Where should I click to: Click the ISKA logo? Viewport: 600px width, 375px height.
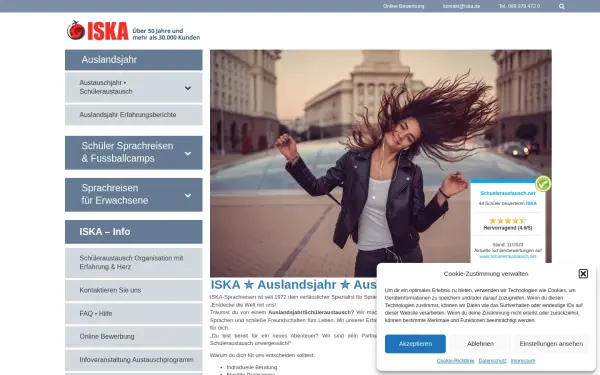[98, 31]
